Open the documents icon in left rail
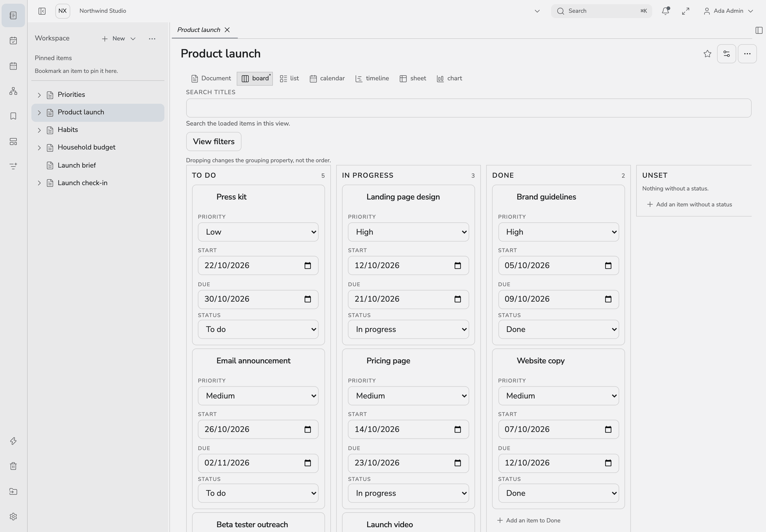The height and width of the screenshot is (532, 766). 13,15
